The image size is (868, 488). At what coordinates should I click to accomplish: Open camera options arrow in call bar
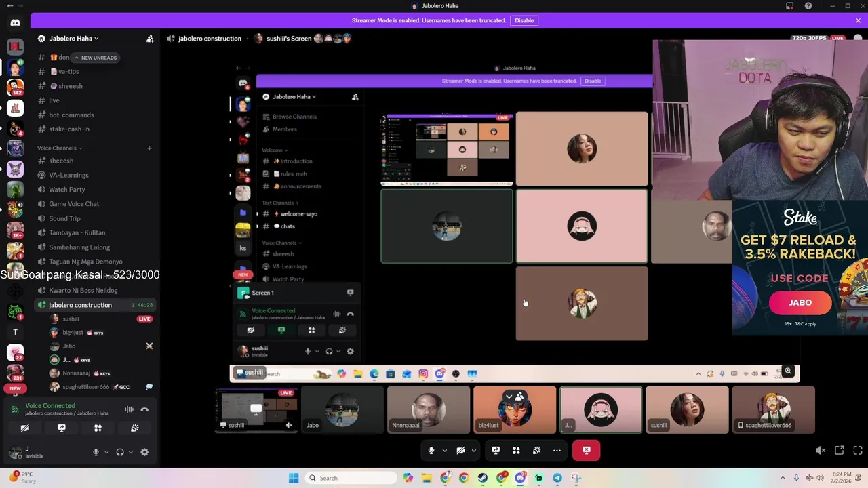coord(473,450)
